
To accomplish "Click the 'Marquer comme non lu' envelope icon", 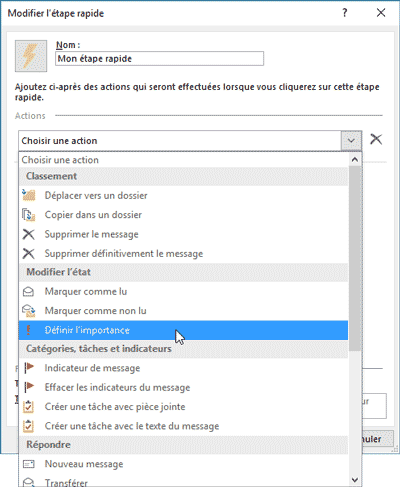I will (x=29, y=311).
